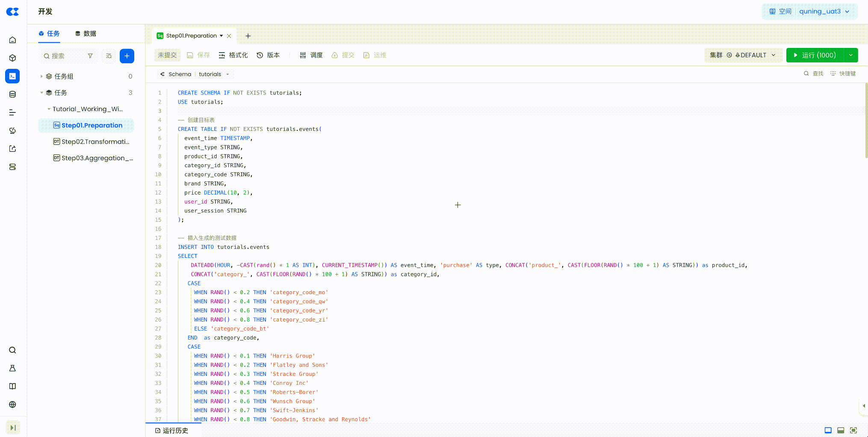
Task: Expand sidebar with bottom-left arrow toggle
Action: point(13,428)
